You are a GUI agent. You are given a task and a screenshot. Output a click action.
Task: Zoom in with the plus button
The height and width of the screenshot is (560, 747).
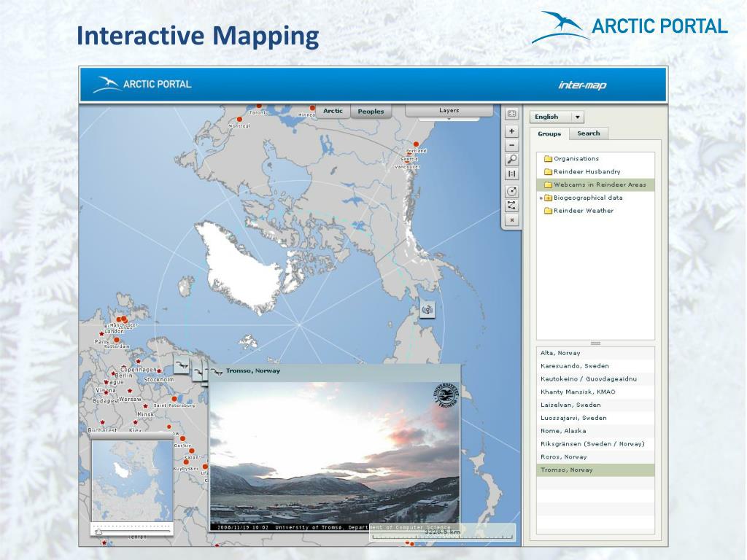[x=511, y=131]
